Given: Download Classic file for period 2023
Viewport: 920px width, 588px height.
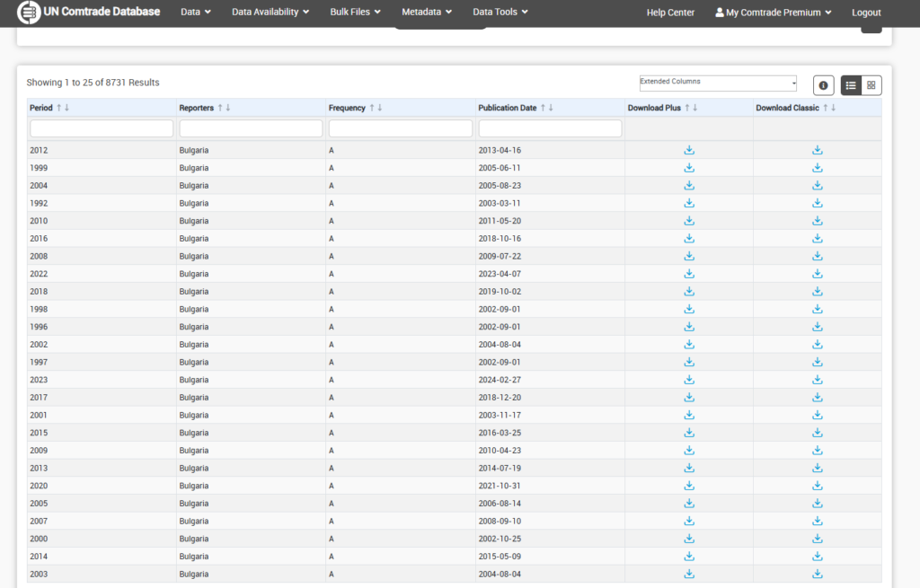Looking at the screenshot, I should coord(818,380).
